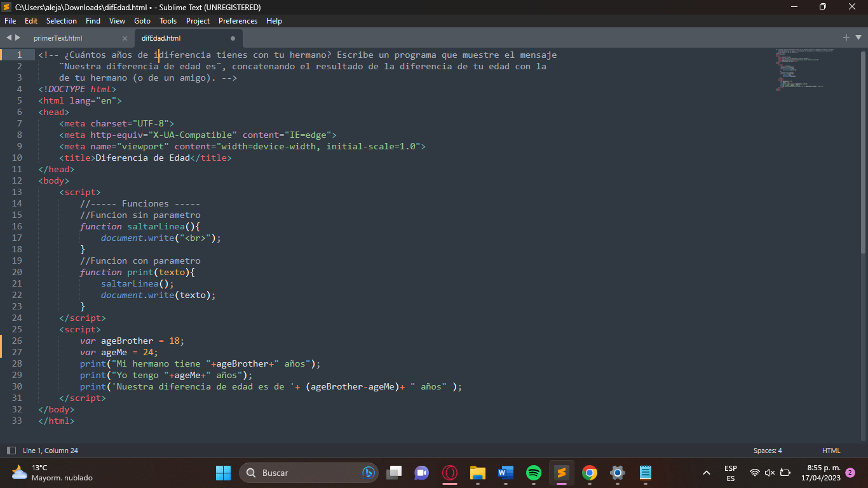Viewport: 868px width, 488px height.
Task: Click the battery tray icon
Action: [x=785, y=473]
